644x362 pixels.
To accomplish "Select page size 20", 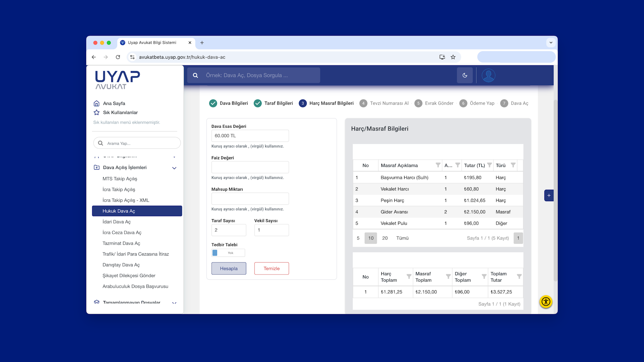I will (385, 238).
